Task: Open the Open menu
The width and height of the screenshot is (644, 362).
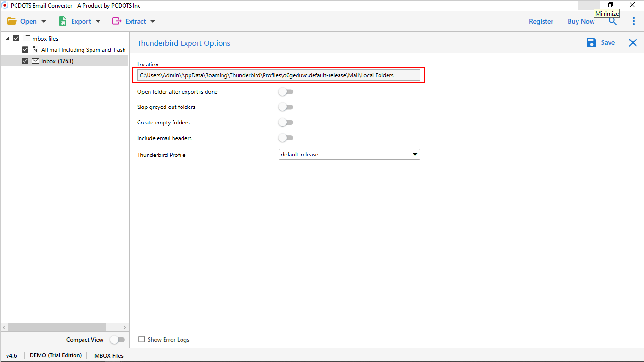Action: [28, 21]
